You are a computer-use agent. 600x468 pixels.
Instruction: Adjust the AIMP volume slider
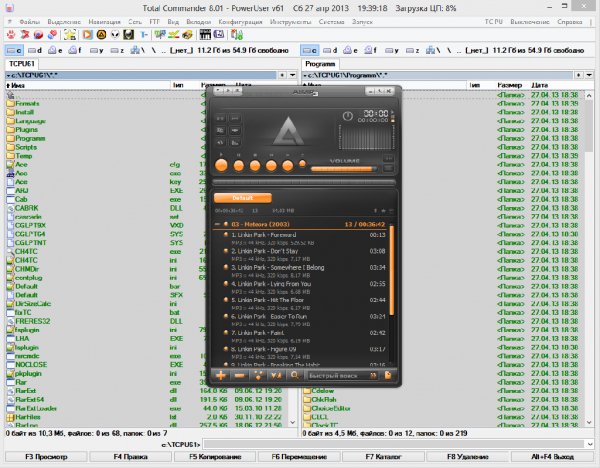[x=344, y=169]
